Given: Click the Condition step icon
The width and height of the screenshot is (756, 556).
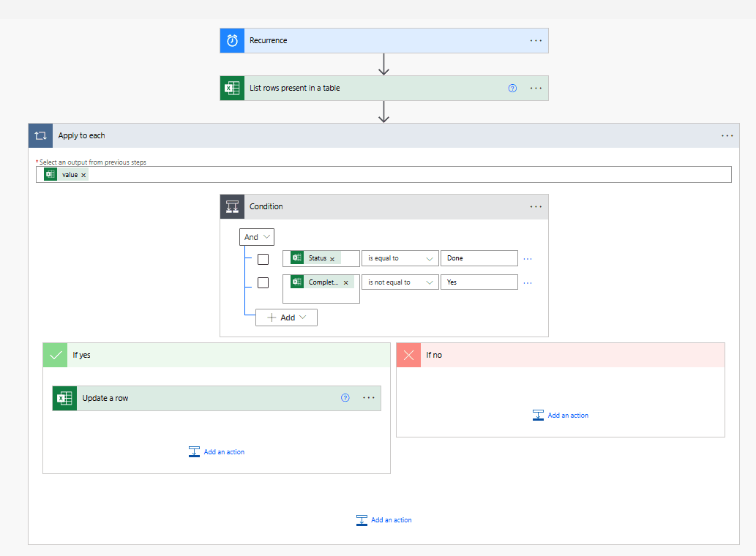Looking at the screenshot, I should click(232, 206).
